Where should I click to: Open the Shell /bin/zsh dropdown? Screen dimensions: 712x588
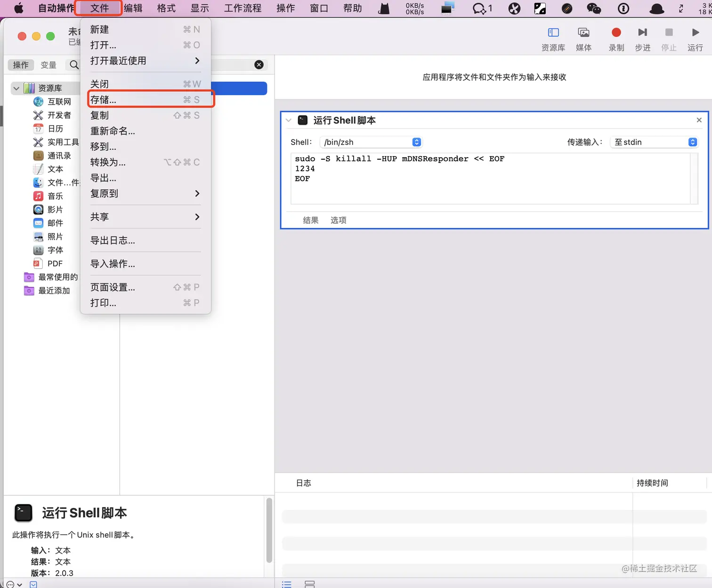pos(371,142)
